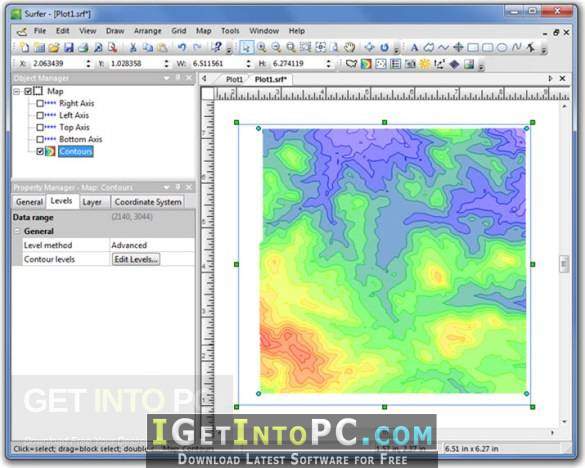Enable the Left Axis checkbox

click(x=40, y=115)
